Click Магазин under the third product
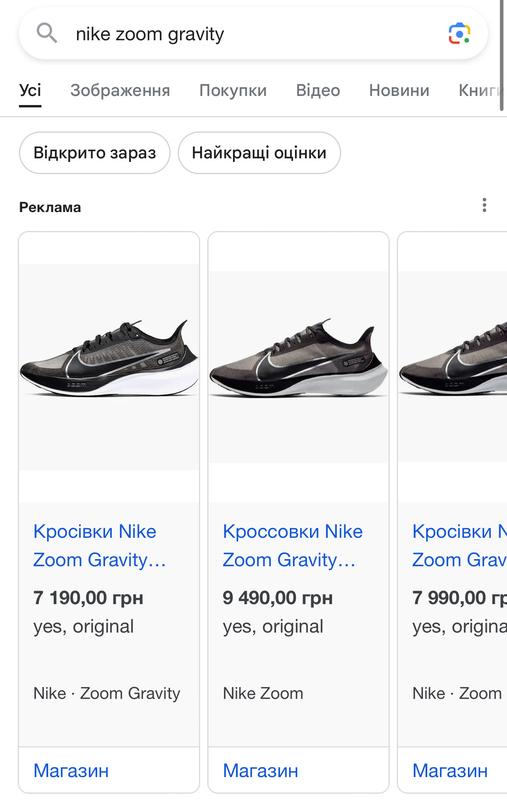507x800 pixels. [450, 770]
